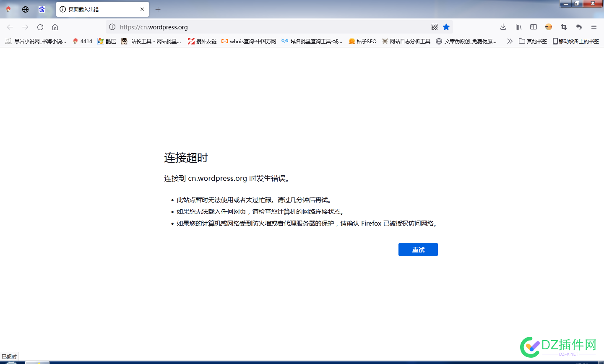Screen dimensions: 604x364
Task: Open a new tab with plus button
Action: [x=158, y=9]
